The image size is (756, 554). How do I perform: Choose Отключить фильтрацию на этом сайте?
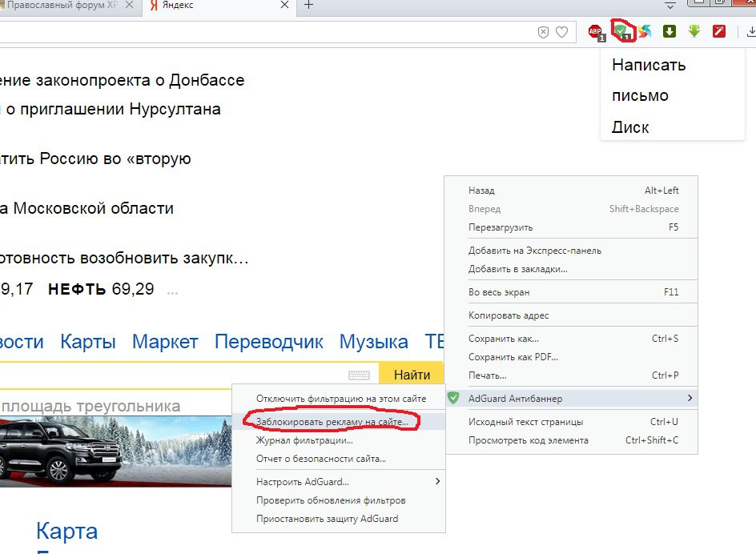tap(339, 399)
